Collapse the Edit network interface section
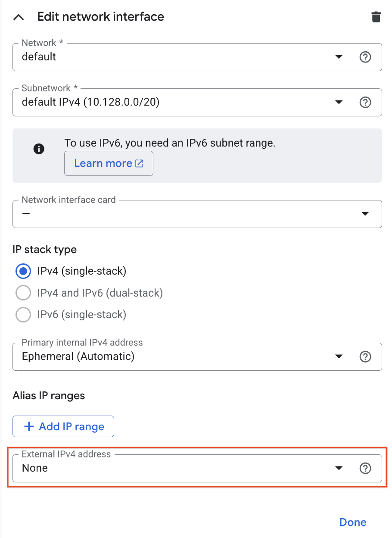This screenshot has width=392, height=538. coord(18,17)
